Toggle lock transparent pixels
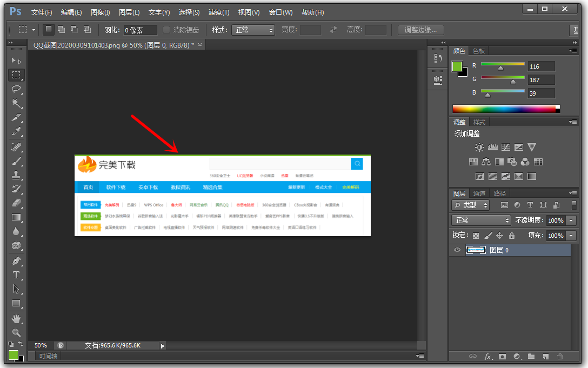The height and width of the screenshot is (368, 588). coord(476,236)
